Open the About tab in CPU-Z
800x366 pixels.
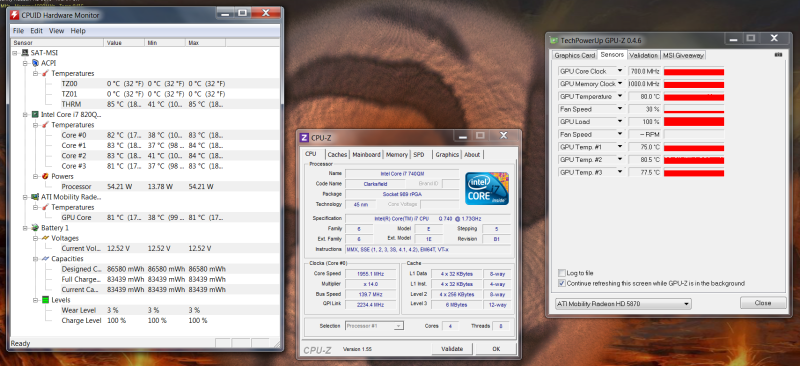point(472,155)
